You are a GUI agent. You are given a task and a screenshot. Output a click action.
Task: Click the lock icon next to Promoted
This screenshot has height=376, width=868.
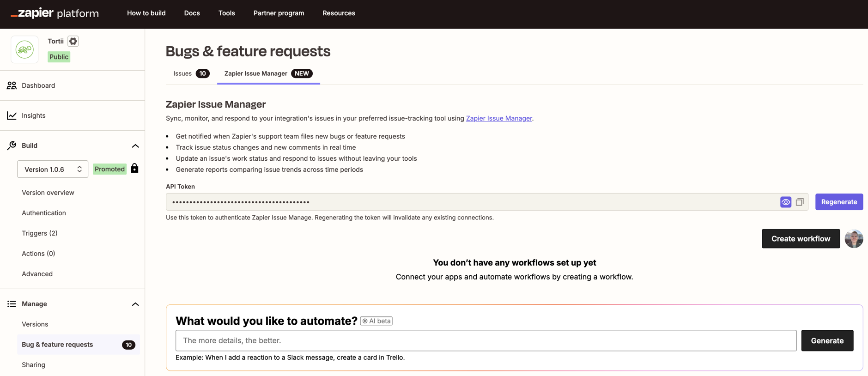[x=134, y=169]
